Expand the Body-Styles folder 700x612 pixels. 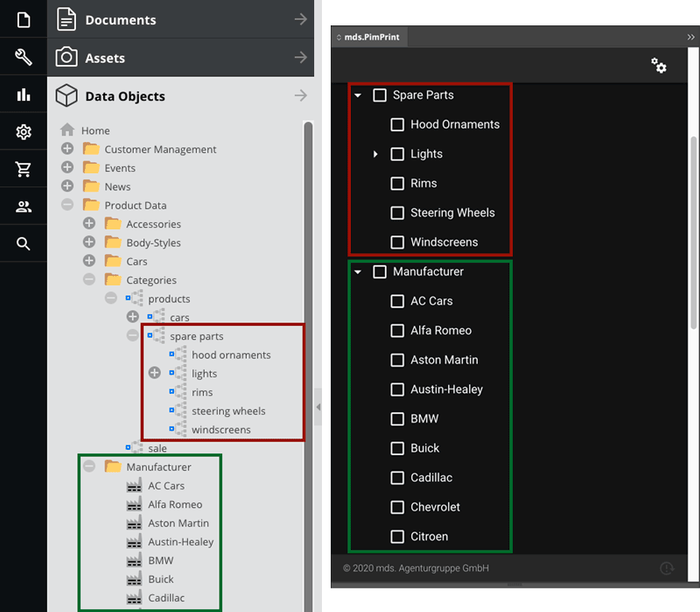tap(89, 242)
